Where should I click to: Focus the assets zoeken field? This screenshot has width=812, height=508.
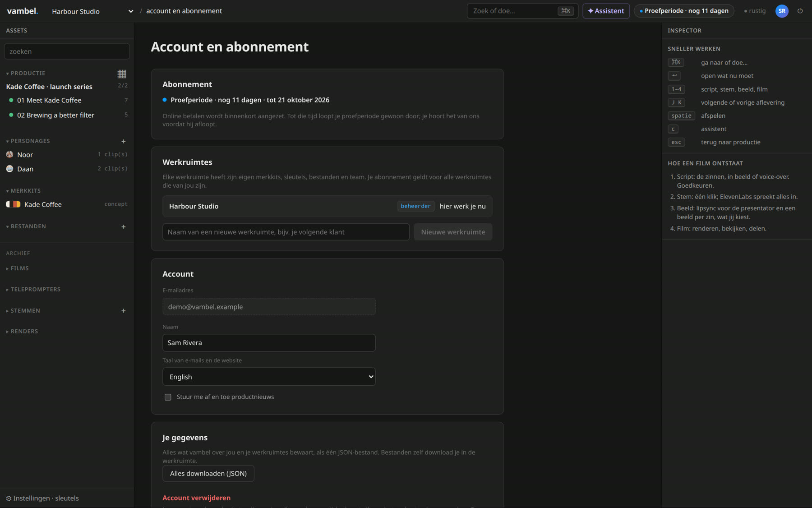(67, 51)
